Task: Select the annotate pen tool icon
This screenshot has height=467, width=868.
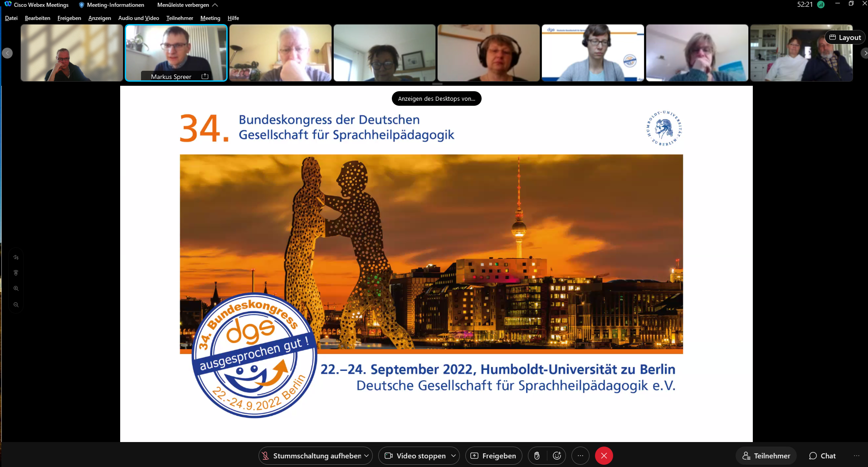Action: click(16, 257)
